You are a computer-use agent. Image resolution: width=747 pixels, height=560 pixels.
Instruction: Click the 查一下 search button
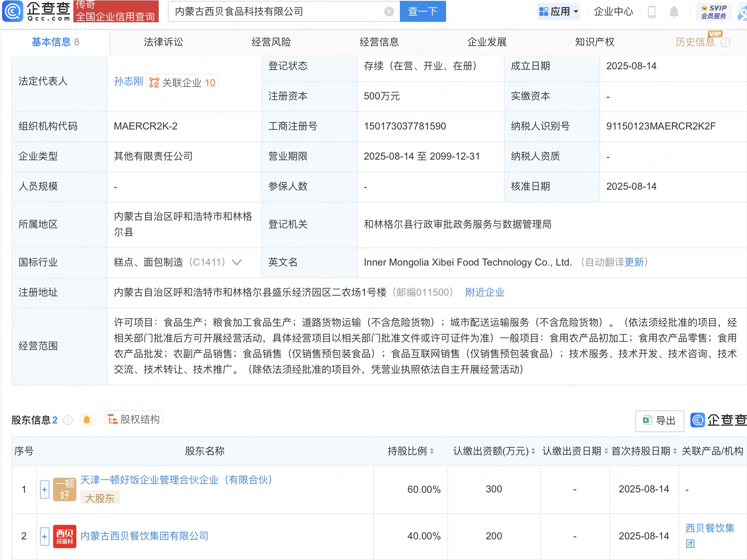(x=423, y=12)
